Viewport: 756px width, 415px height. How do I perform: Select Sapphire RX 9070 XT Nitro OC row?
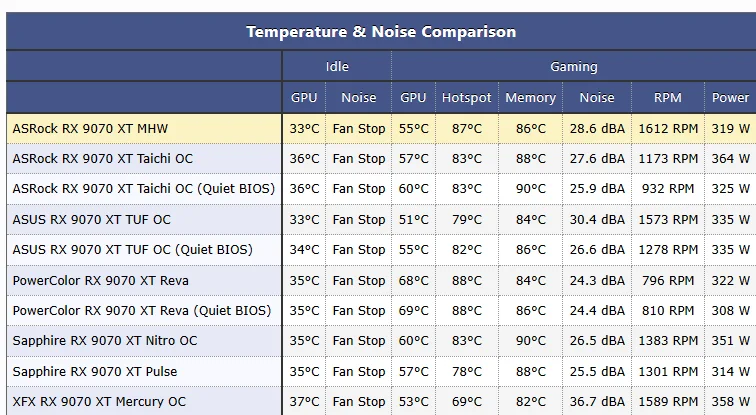point(381,341)
